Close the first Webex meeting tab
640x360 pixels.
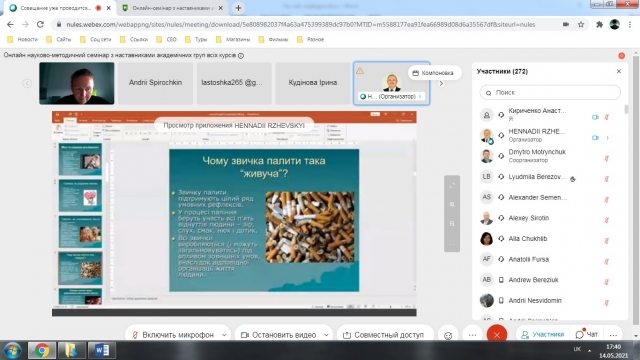click(109, 8)
